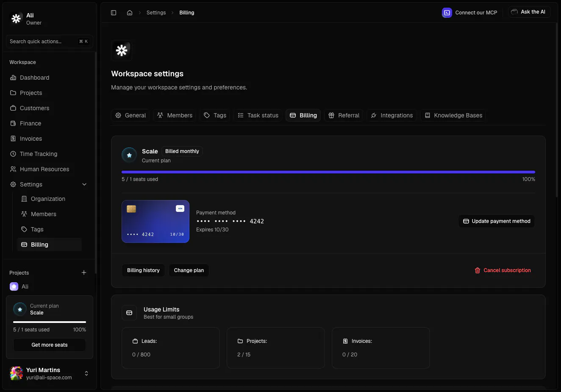
Task: Click the Change plan button
Action: tap(189, 270)
